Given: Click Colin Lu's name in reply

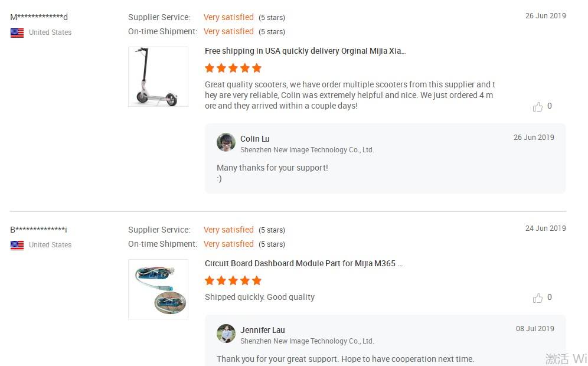Looking at the screenshot, I should [255, 139].
